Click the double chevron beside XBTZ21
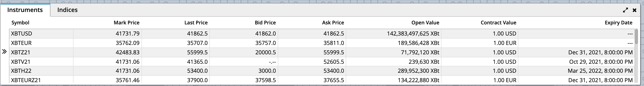The image size is (644, 86). (x=4, y=52)
